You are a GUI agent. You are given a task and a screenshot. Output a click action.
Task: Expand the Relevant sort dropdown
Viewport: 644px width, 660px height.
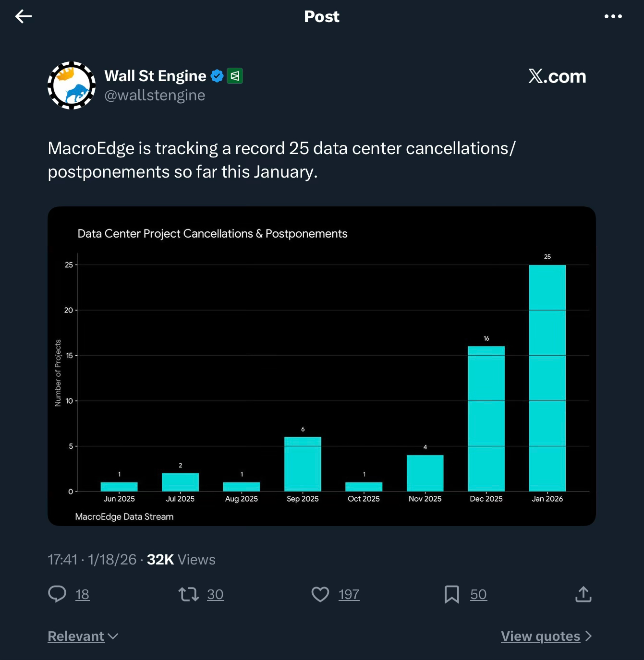pyautogui.click(x=83, y=636)
